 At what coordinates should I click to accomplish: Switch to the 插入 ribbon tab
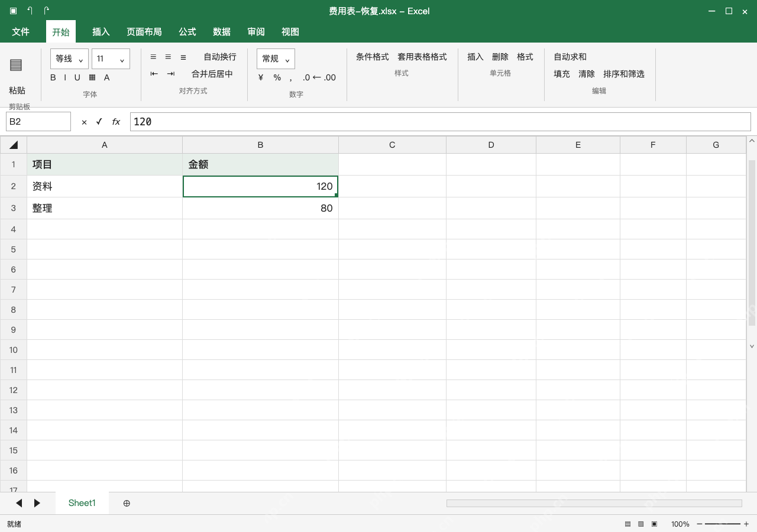click(x=101, y=32)
